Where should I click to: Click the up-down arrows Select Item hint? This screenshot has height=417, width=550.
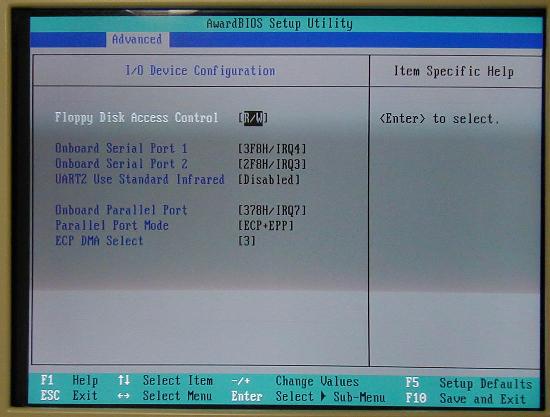[x=165, y=381]
